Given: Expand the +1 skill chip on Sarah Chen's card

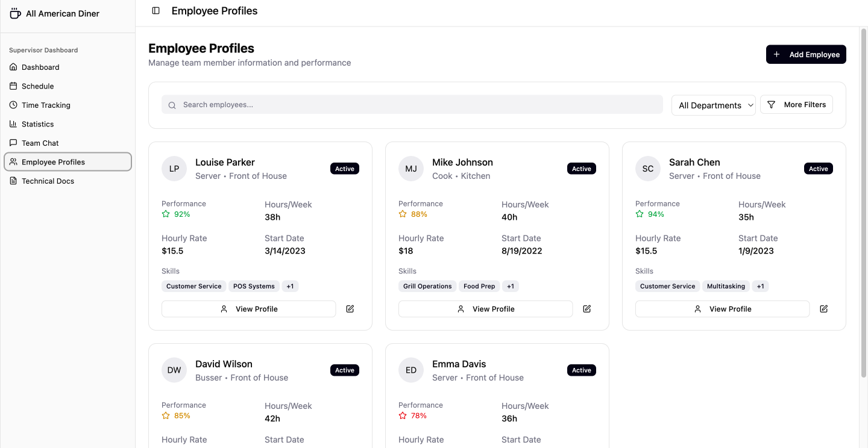Looking at the screenshot, I should (x=760, y=286).
